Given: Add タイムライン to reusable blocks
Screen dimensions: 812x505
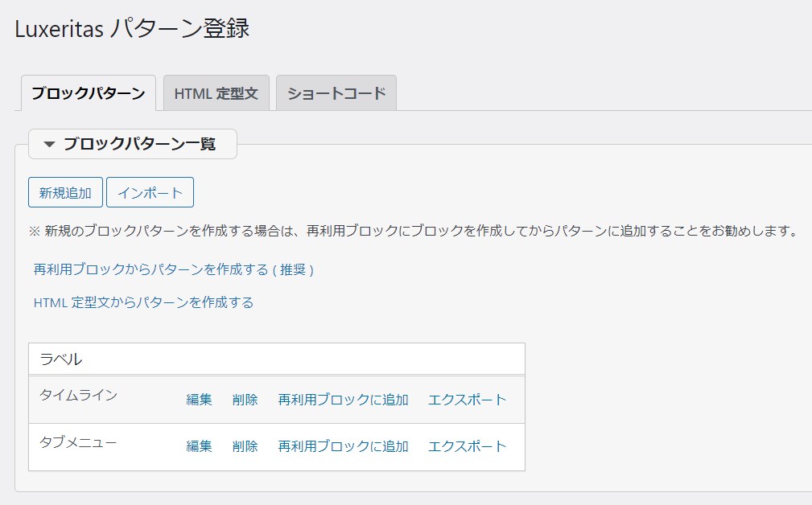Looking at the screenshot, I should [344, 400].
